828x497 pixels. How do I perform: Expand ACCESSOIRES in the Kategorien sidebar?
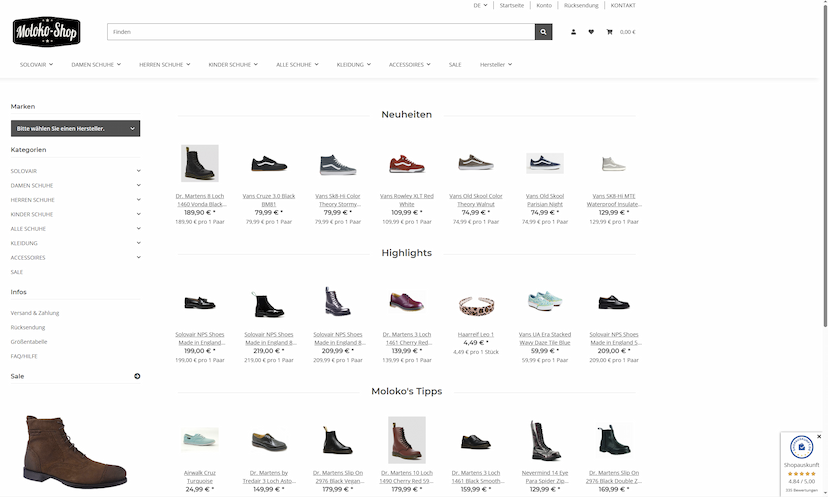click(x=138, y=257)
